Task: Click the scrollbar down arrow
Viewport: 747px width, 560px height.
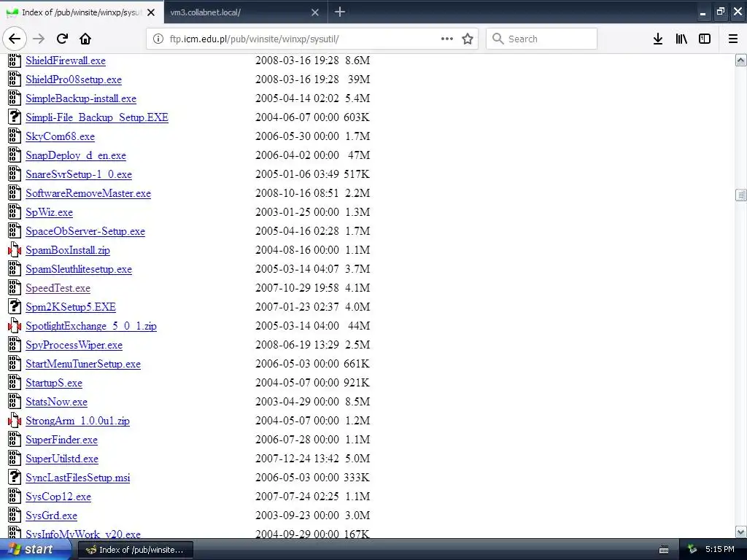Action: point(741,532)
